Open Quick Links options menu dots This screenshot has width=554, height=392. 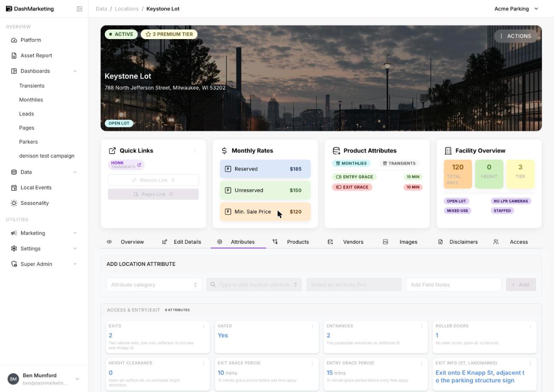(195, 151)
